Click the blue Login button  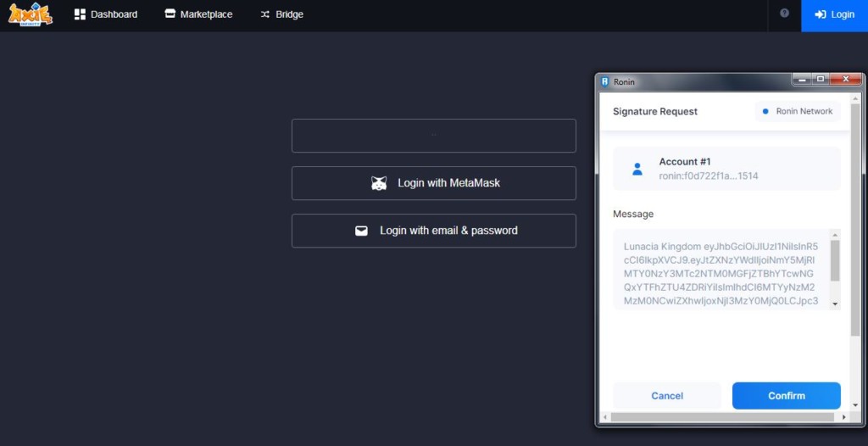pos(834,15)
